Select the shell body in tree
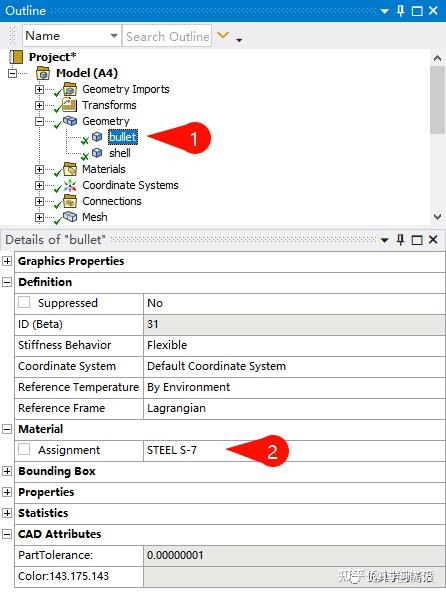The height and width of the screenshot is (596, 446). (x=120, y=153)
